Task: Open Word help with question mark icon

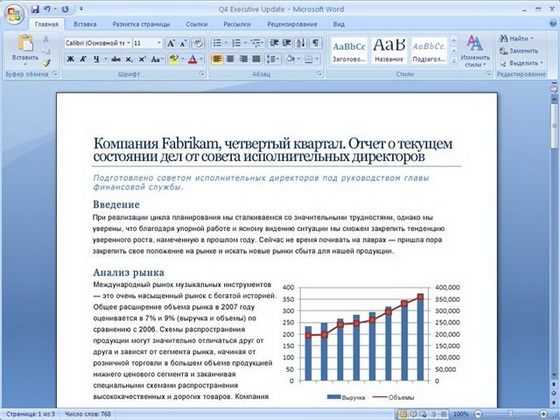Action: (553, 24)
